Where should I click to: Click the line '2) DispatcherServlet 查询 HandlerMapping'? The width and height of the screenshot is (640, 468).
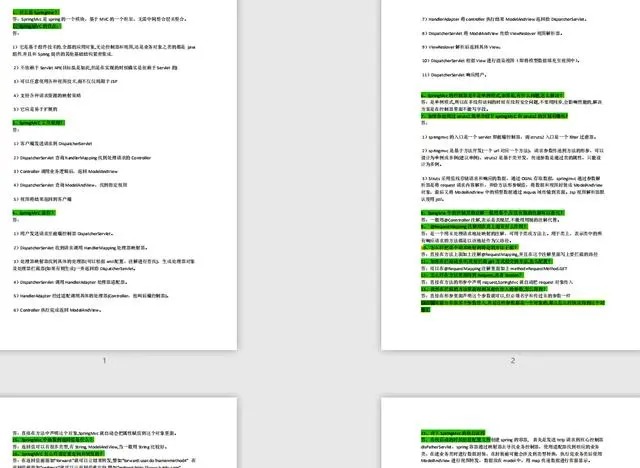tap(82, 157)
